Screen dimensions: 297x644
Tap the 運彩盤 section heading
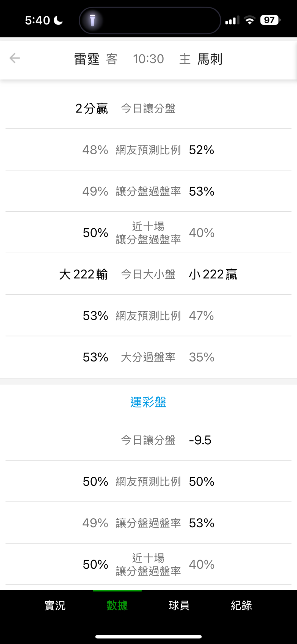pos(148,402)
